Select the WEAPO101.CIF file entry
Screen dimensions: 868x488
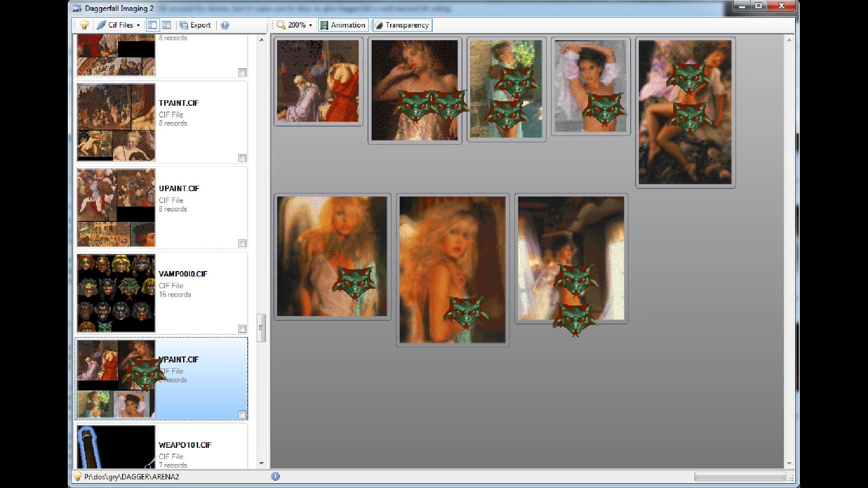point(161,446)
